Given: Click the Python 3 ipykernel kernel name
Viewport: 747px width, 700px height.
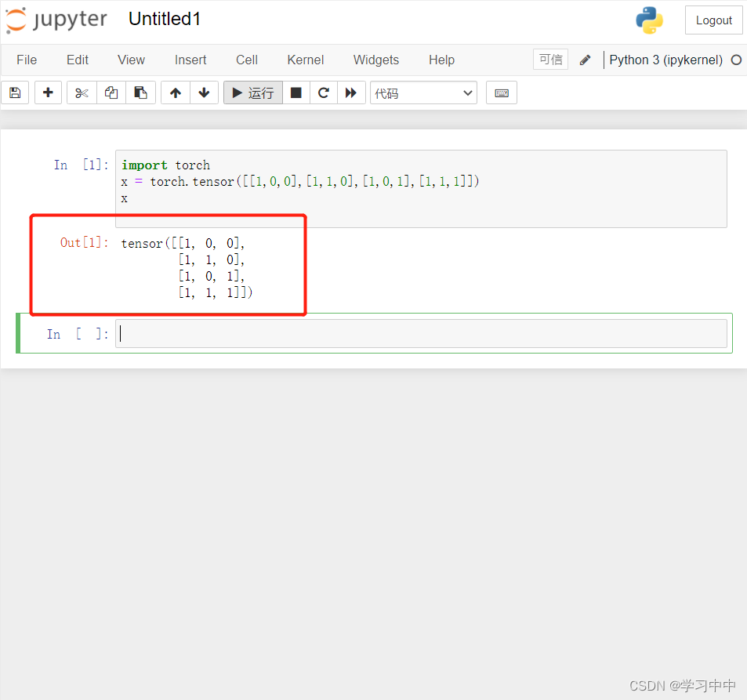Looking at the screenshot, I should [665, 60].
